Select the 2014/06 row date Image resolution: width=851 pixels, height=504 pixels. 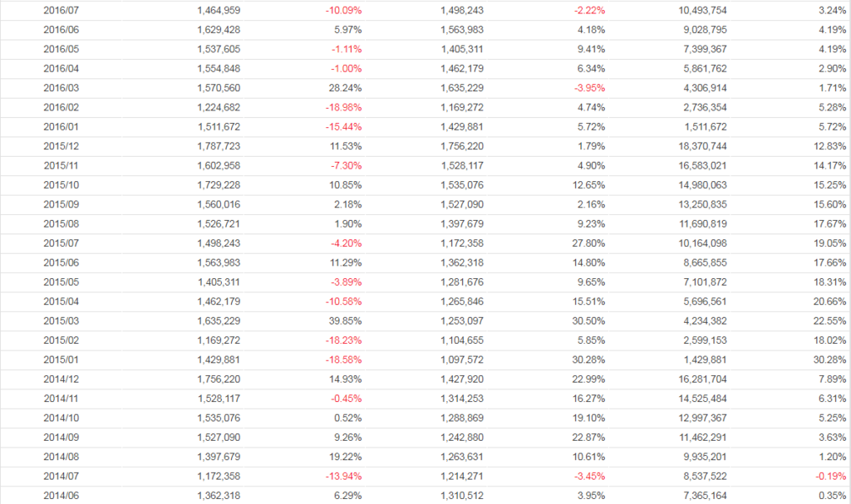point(60,496)
